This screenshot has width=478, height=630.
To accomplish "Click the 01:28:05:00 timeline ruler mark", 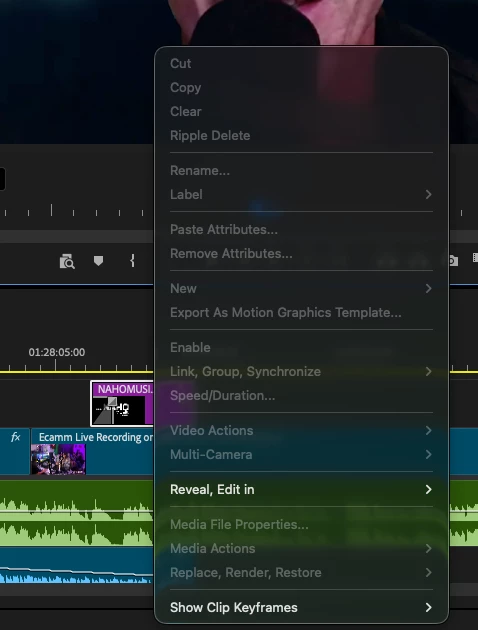I will [x=57, y=352].
